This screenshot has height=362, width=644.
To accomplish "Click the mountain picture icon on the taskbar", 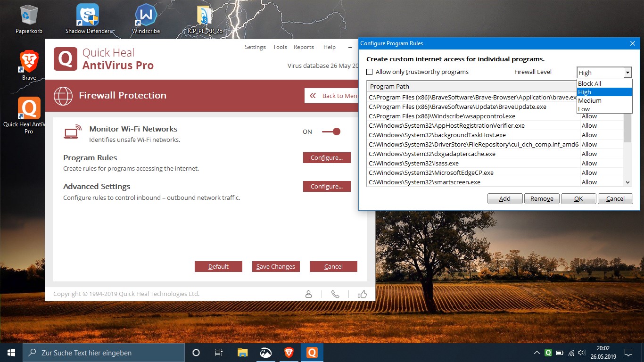I will tap(265, 353).
